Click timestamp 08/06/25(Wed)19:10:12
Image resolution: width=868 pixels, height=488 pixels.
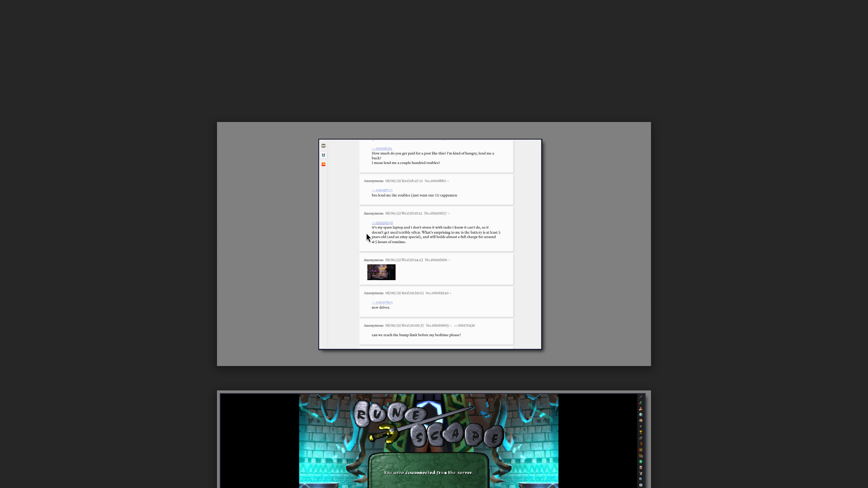pos(404,213)
